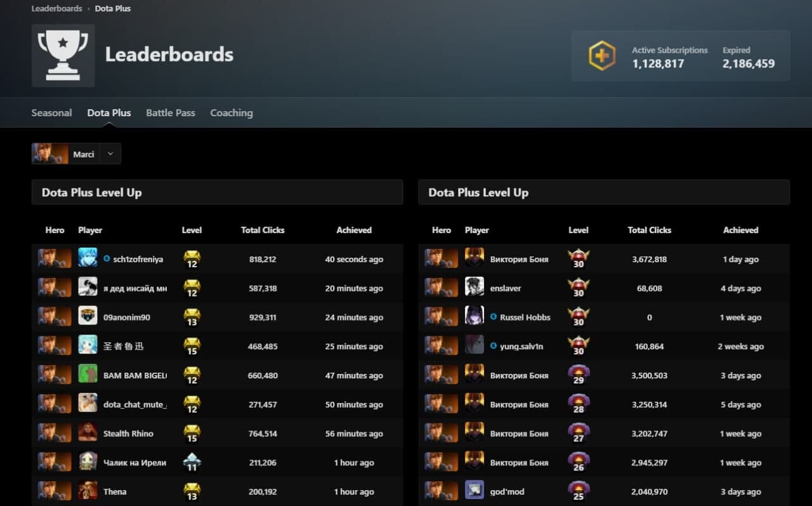Click level 30 badge in enslaver row
812x506 pixels.
click(579, 288)
